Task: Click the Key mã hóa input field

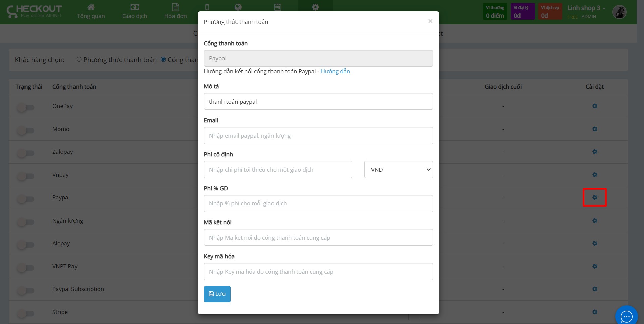Action: pyautogui.click(x=318, y=271)
